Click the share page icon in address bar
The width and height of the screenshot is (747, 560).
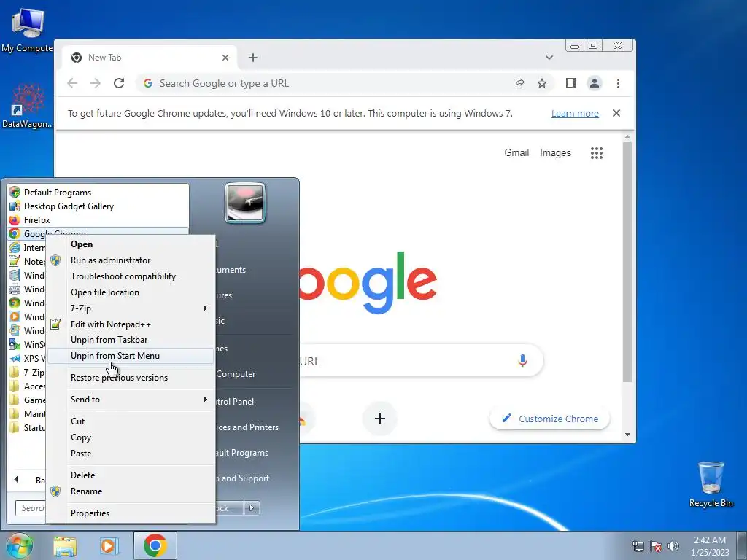[x=519, y=84]
